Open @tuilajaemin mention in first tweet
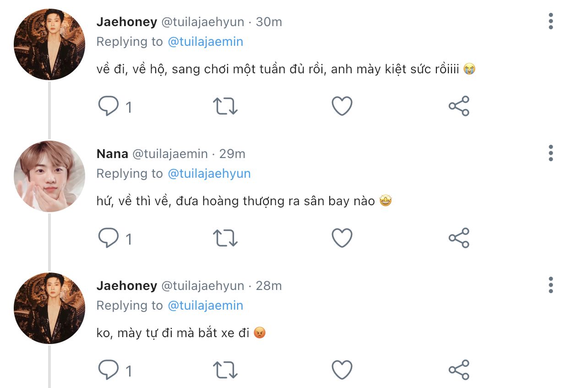 coord(206,42)
